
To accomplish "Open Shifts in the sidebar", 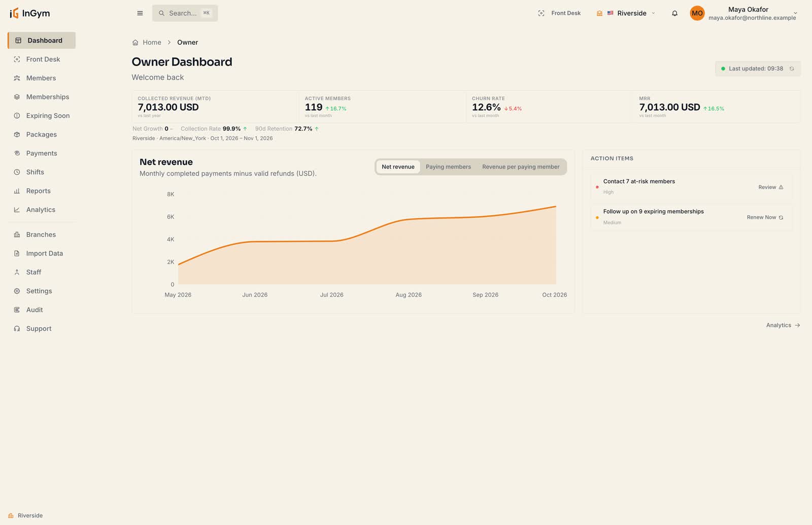I will point(42,172).
